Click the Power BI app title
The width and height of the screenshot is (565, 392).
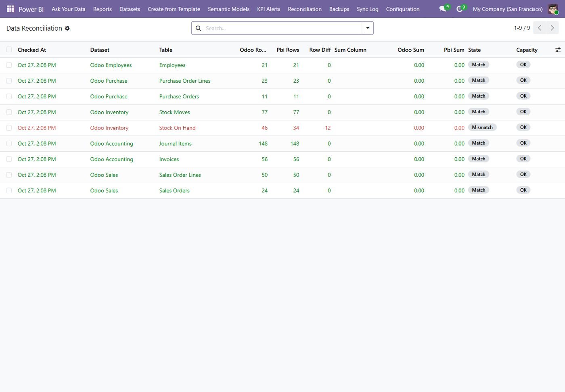[x=31, y=9]
